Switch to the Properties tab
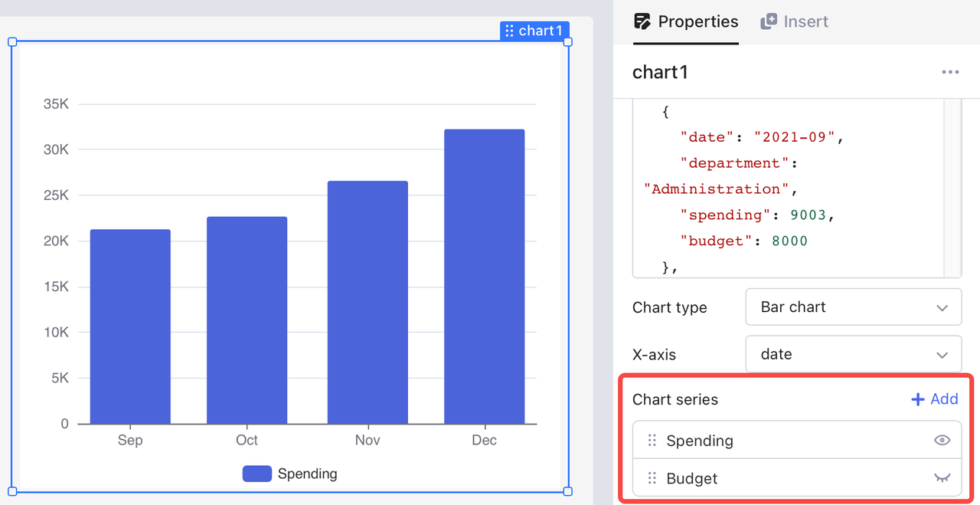This screenshot has width=980, height=505. point(686,21)
